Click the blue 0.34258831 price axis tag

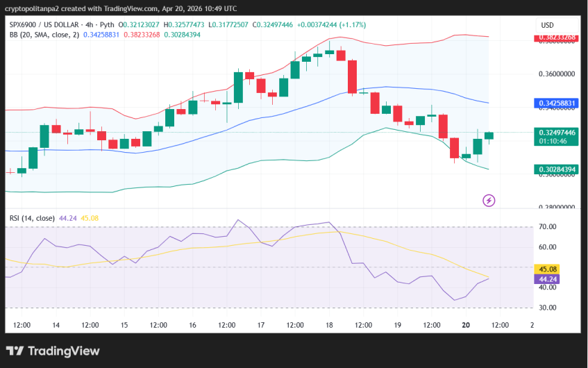click(557, 103)
